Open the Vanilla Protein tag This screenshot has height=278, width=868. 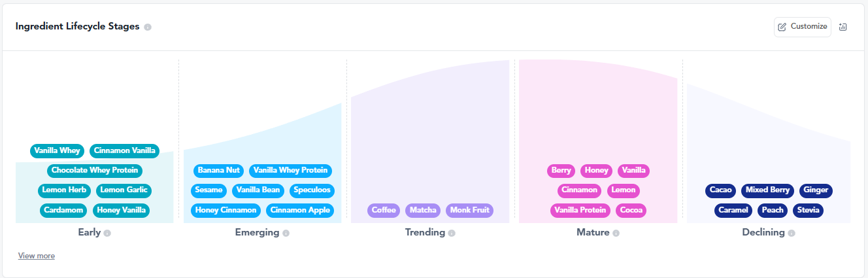tap(580, 211)
